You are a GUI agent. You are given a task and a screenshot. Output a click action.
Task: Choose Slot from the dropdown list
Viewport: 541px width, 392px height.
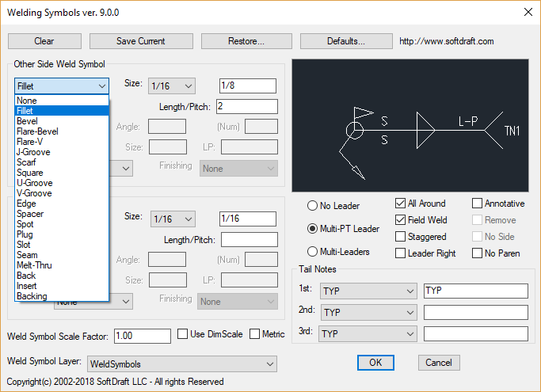(62, 245)
